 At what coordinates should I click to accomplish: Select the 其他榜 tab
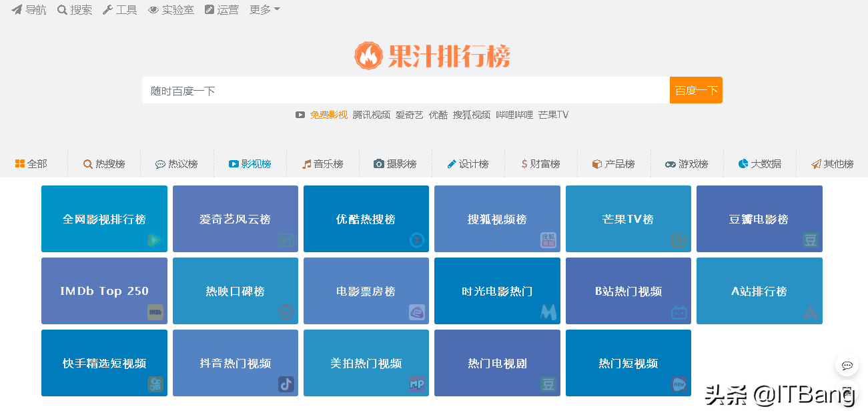pyautogui.click(x=832, y=163)
